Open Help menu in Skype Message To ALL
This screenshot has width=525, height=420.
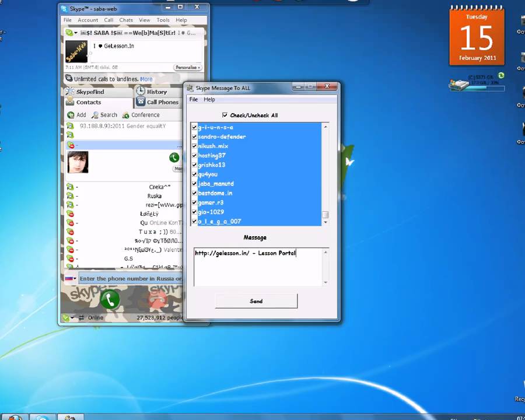pyautogui.click(x=209, y=100)
